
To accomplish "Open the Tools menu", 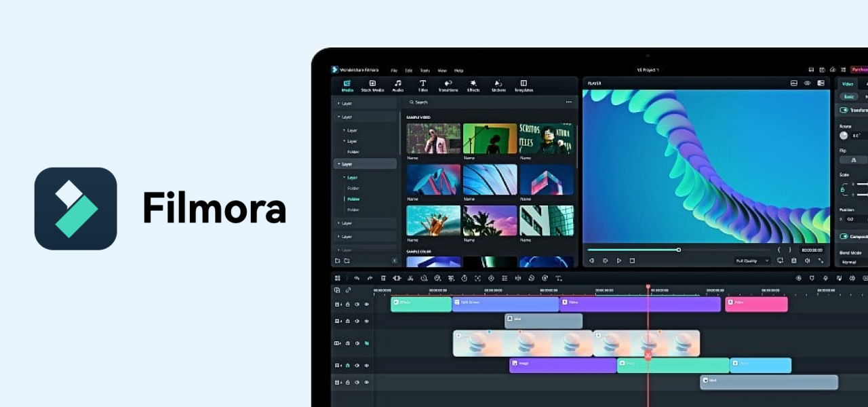I will 425,71.
